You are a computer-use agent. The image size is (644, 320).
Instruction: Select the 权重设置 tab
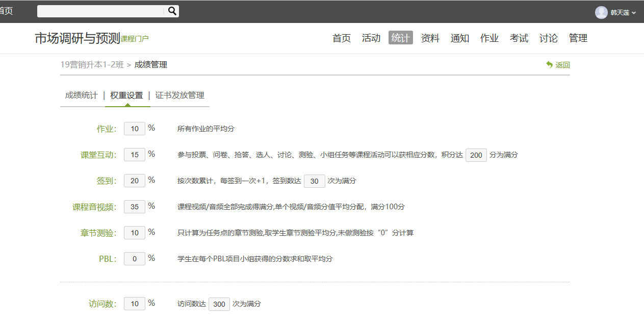(126, 95)
